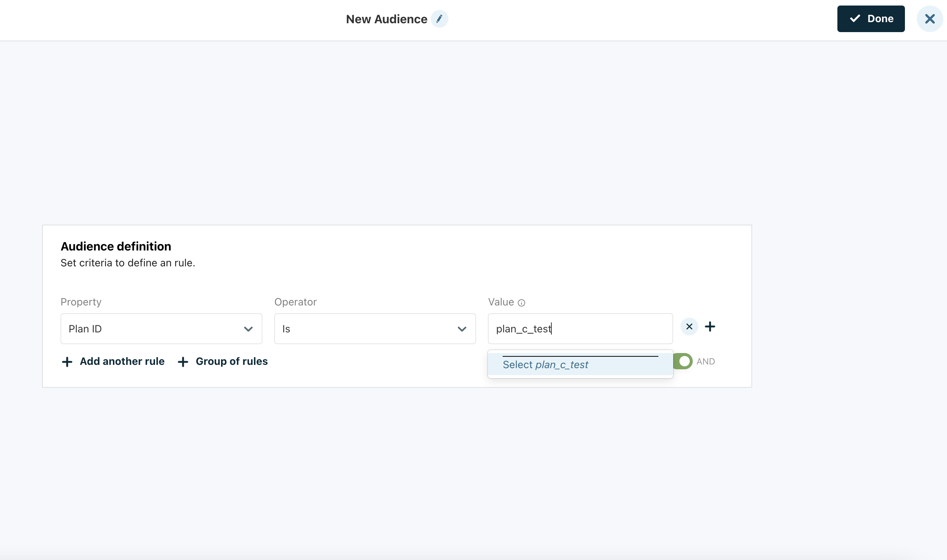
Task: Click the info icon next to the Value label
Action: point(521,303)
